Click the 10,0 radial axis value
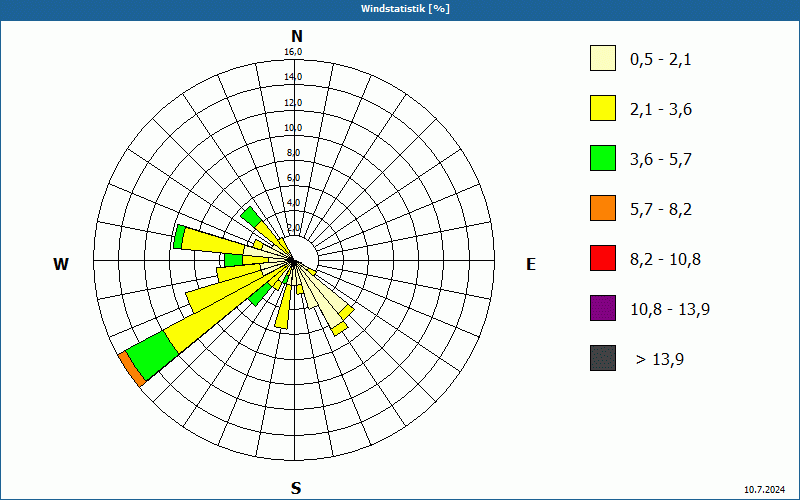 [x=293, y=128]
